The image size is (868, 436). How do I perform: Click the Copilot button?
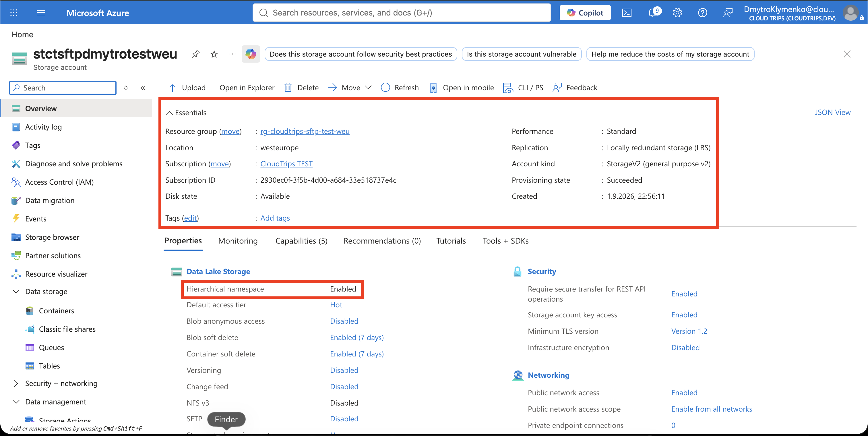tap(585, 13)
